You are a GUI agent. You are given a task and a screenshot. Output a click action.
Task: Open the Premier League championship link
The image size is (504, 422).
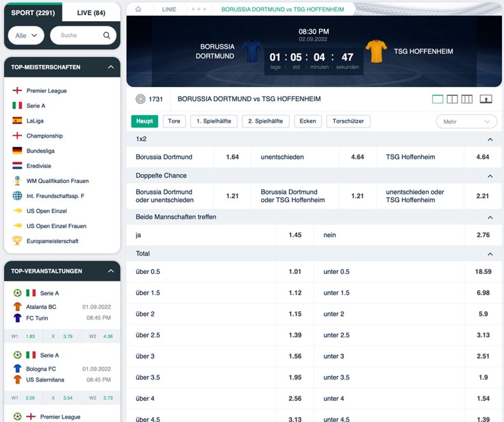coord(47,90)
